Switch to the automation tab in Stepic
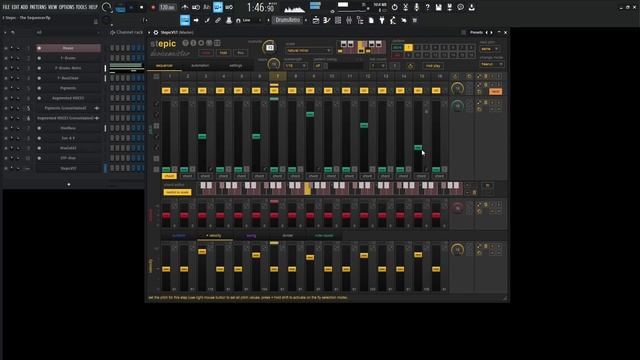Viewport: 640px width, 360px height. (200, 66)
